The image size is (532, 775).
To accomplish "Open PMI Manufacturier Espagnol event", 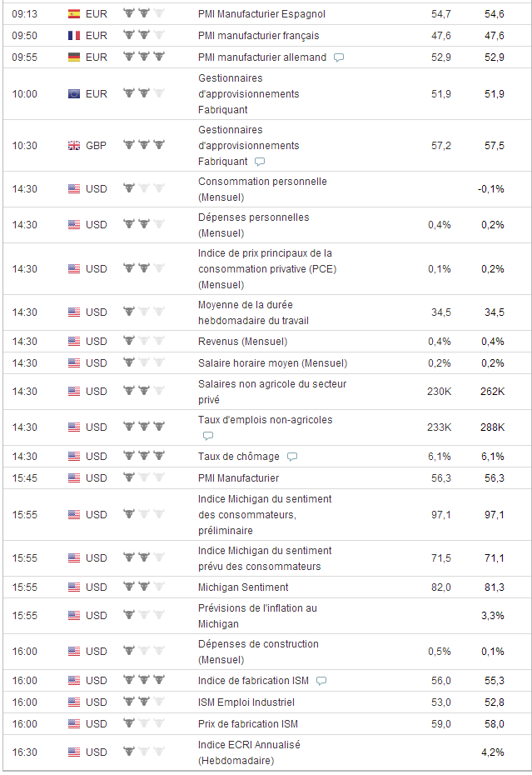I will tap(261, 14).
